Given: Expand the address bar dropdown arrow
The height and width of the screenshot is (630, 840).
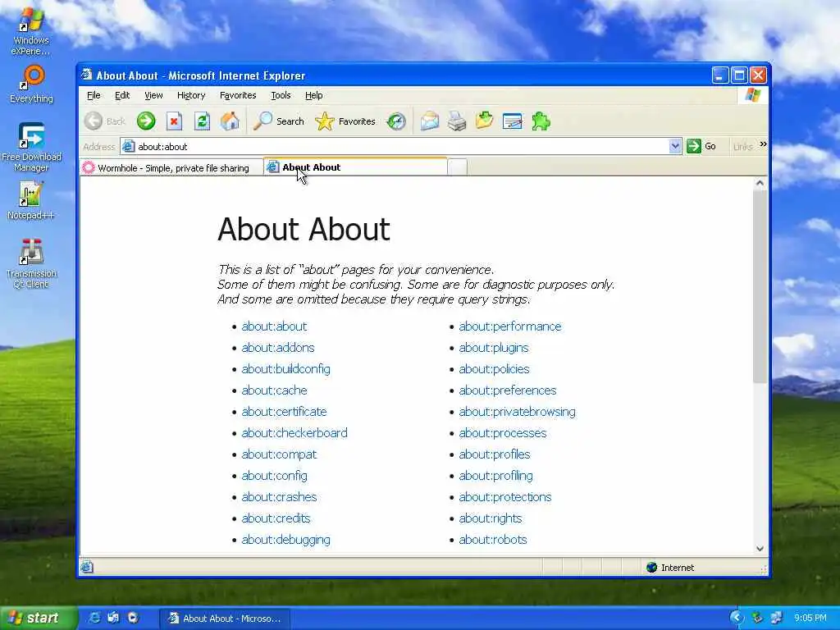Looking at the screenshot, I should click(x=675, y=146).
